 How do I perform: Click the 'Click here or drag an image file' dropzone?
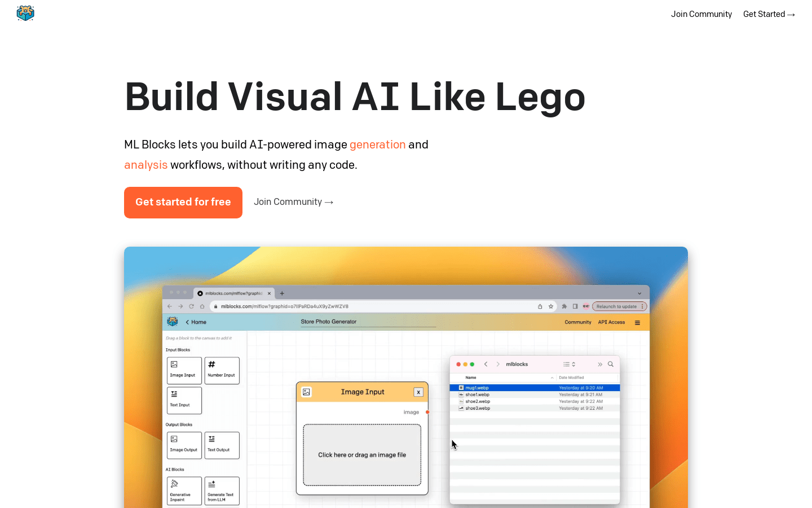coord(362,455)
